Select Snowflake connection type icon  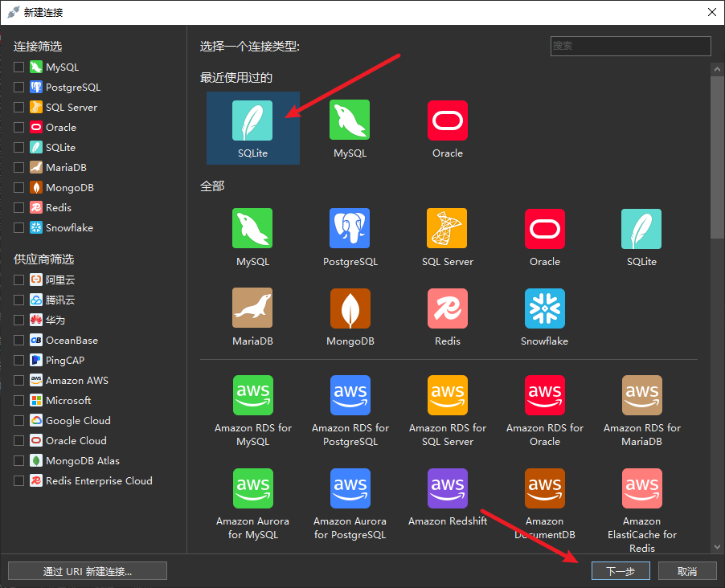pos(545,308)
